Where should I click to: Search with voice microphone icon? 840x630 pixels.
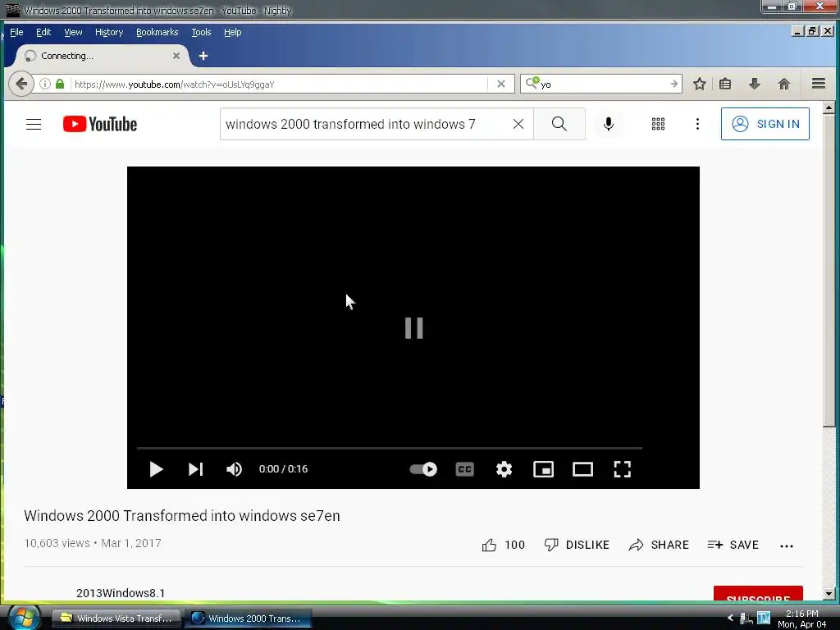[x=609, y=125]
